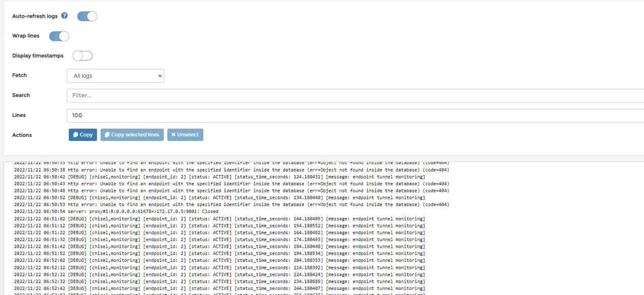Click Unselect to clear selected lines
The width and height of the screenshot is (644, 295).
(x=186, y=134)
